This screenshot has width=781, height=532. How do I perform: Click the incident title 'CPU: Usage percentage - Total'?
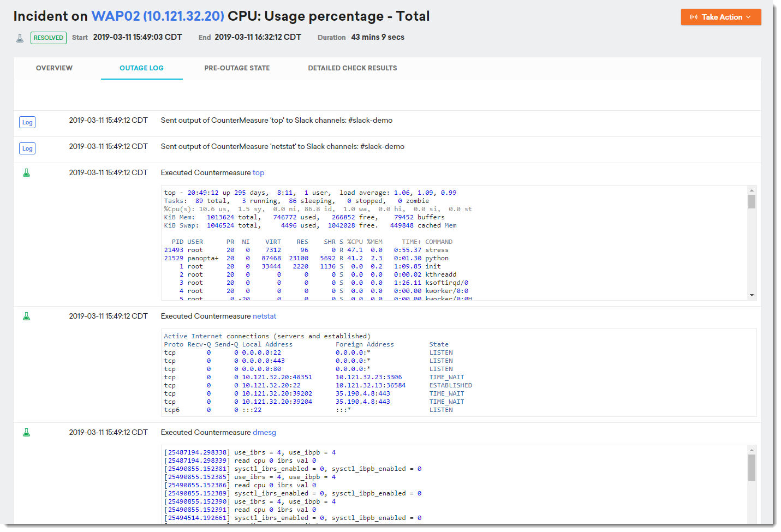point(329,16)
